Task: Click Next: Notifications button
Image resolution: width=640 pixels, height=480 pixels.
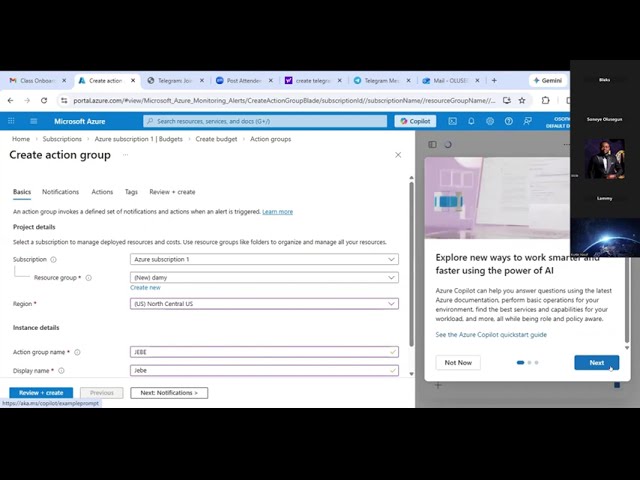Action: (169, 393)
